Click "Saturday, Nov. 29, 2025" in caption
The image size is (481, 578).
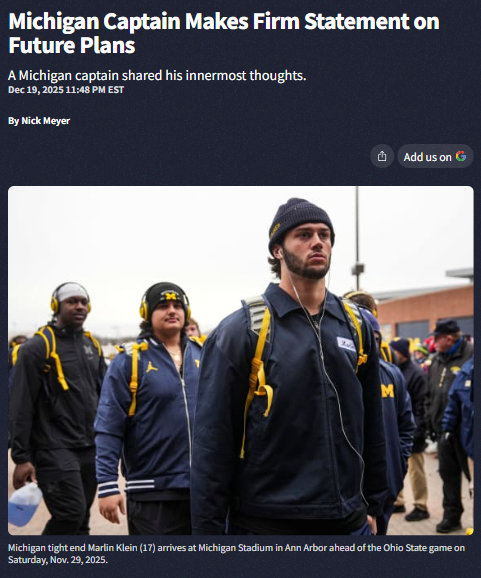(57, 560)
